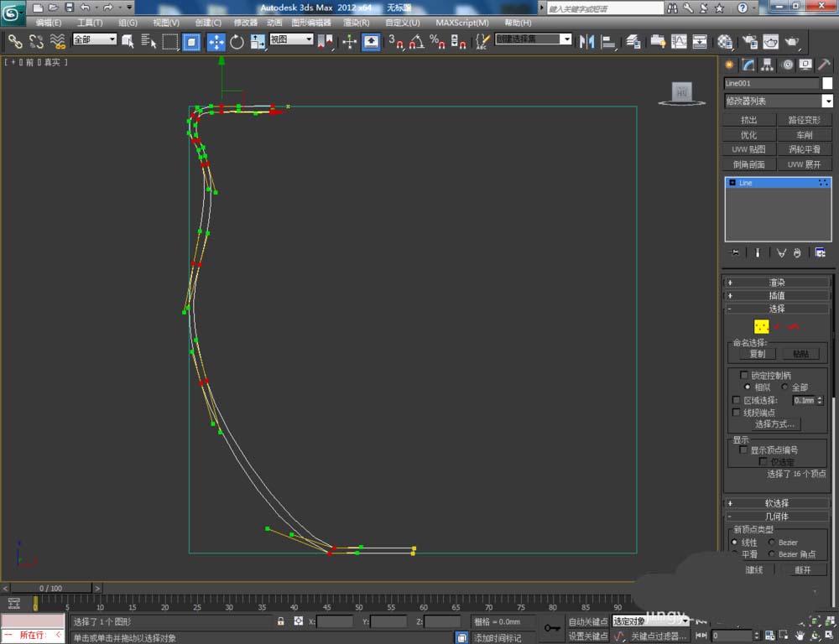This screenshot has width=839, height=644.
Task: Open the Hierarchy panel tab icon
Action: tap(768, 65)
